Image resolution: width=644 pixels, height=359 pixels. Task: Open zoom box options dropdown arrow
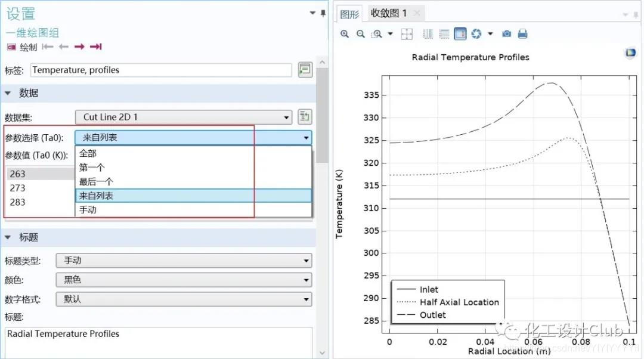click(x=390, y=33)
